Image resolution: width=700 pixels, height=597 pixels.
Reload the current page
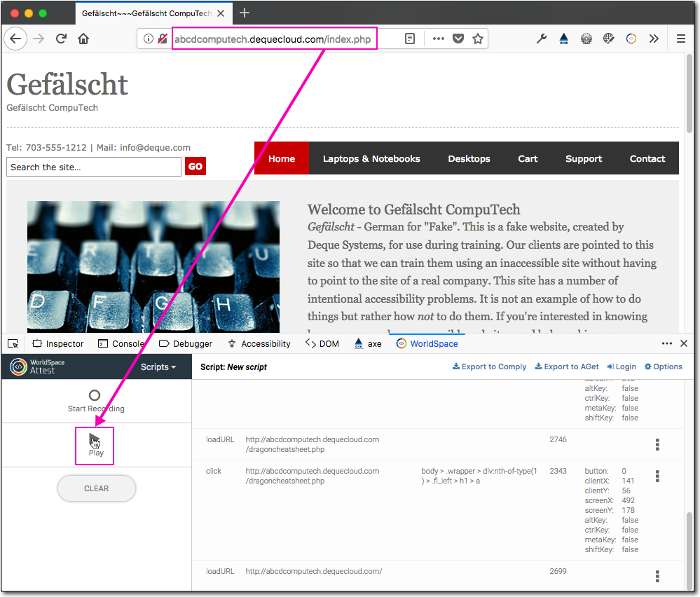click(x=61, y=39)
